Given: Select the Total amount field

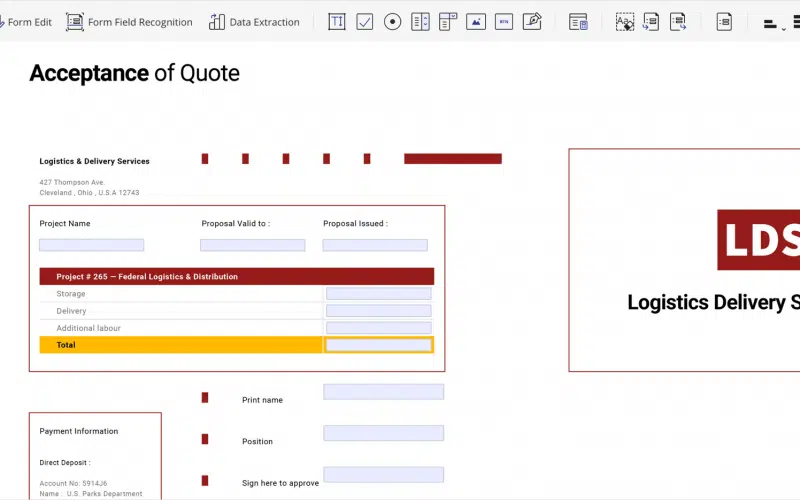Looking at the screenshot, I should point(379,345).
